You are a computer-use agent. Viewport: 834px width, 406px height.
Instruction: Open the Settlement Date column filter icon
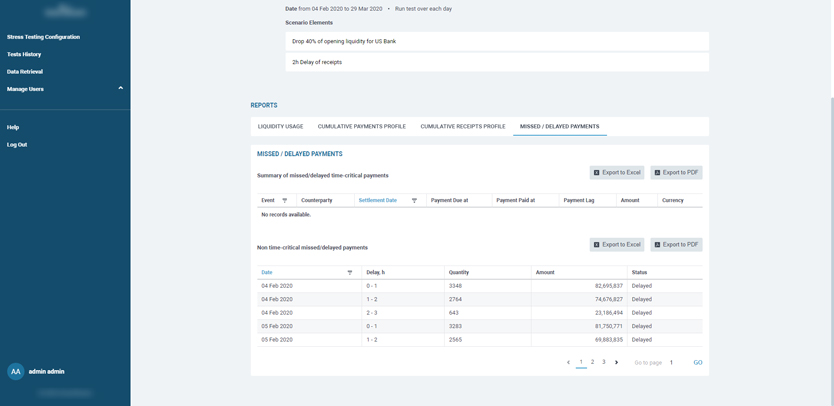414,201
